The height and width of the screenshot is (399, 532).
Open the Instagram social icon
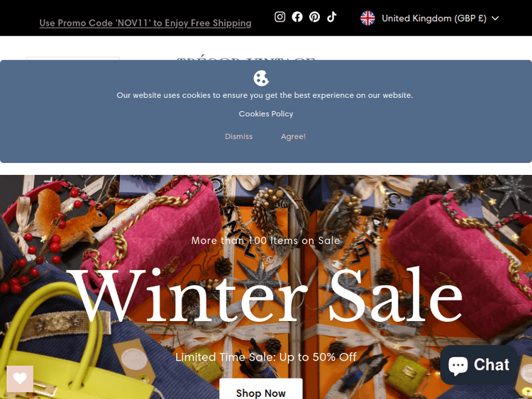tap(279, 16)
